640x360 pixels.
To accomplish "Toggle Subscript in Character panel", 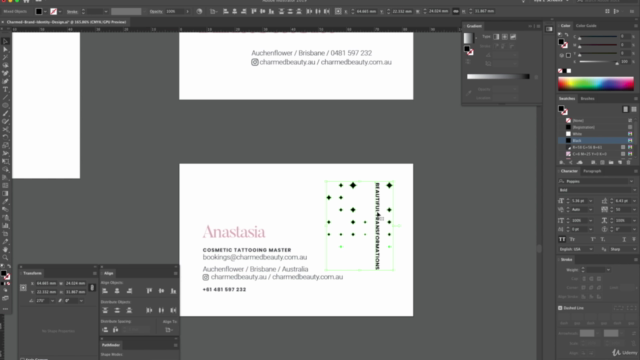I will (x=603, y=240).
